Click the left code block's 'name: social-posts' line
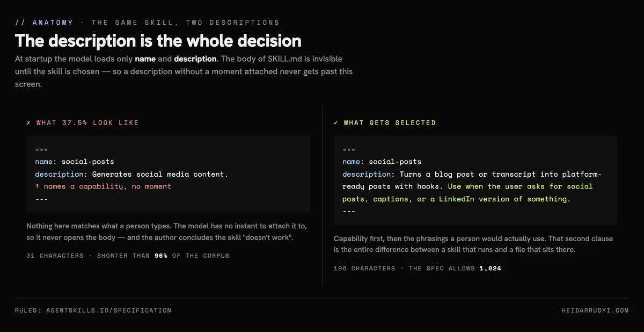The height and width of the screenshot is (332, 644). pos(75,162)
